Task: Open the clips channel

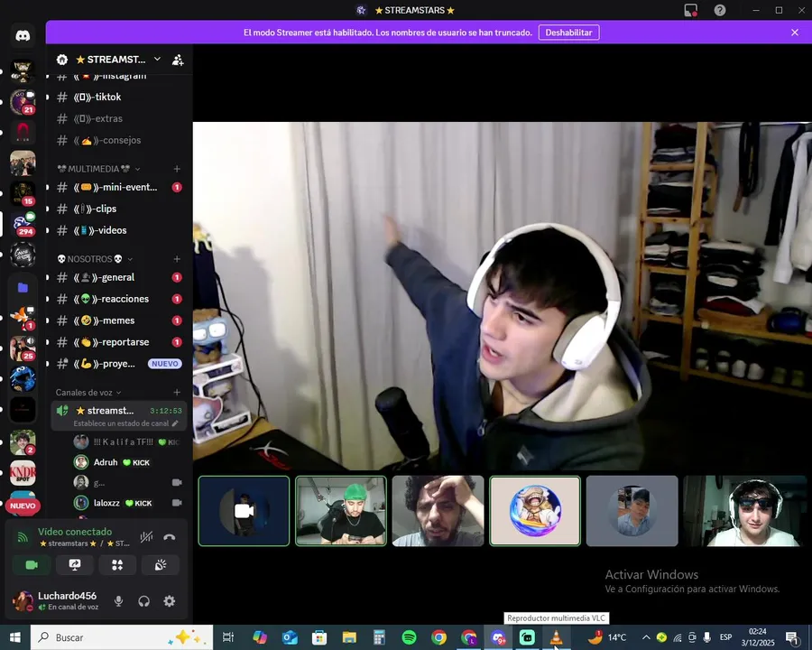Action: [118, 209]
